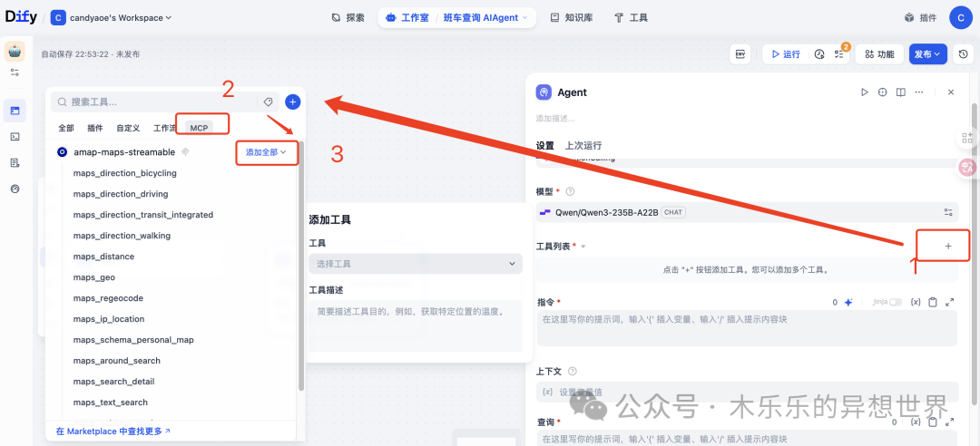Image resolution: width=980 pixels, height=446 pixels.
Task: Go to the 探索 explore tab
Action: [x=348, y=18]
